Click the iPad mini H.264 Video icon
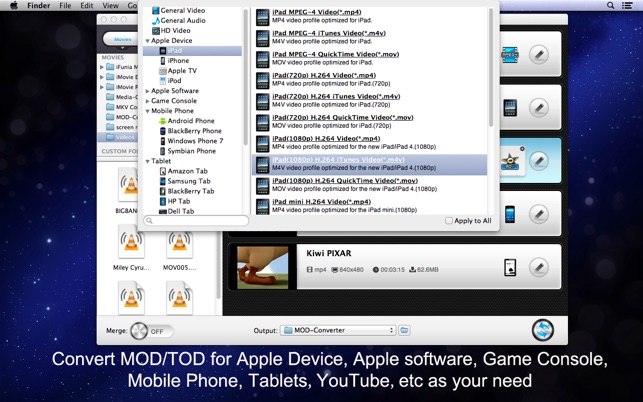This screenshot has height=402, width=643. (x=262, y=206)
